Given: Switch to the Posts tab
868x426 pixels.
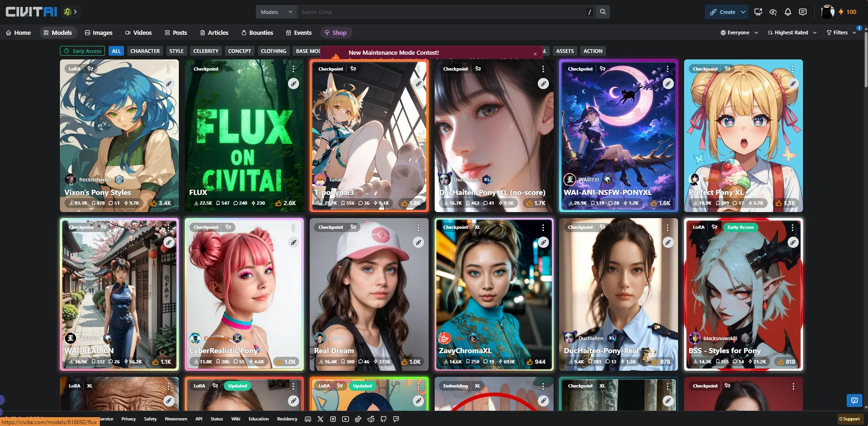Looking at the screenshot, I should [x=176, y=32].
